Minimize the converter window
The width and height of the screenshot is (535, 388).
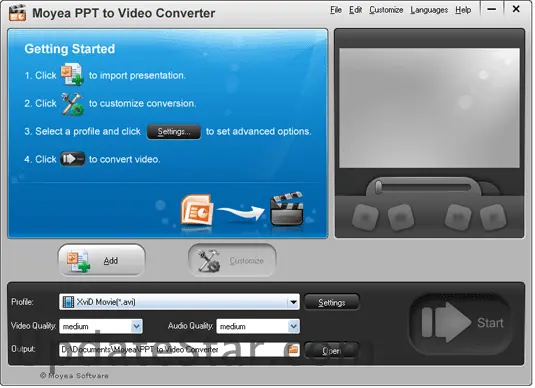coord(492,10)
